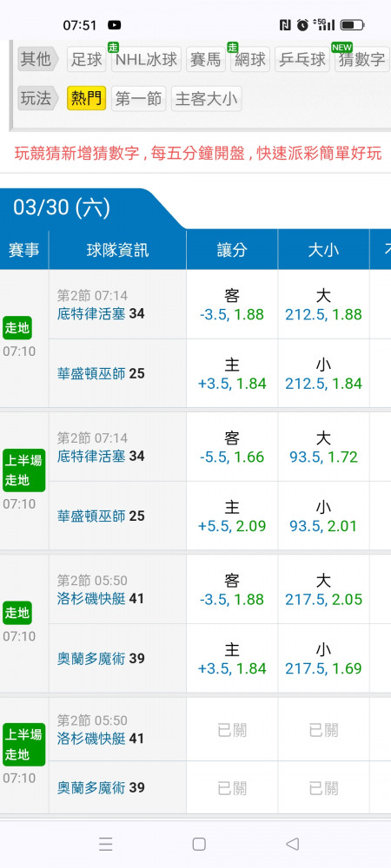
Task: Open 華盛頓巫師 team link in first match
Action: 91,373
